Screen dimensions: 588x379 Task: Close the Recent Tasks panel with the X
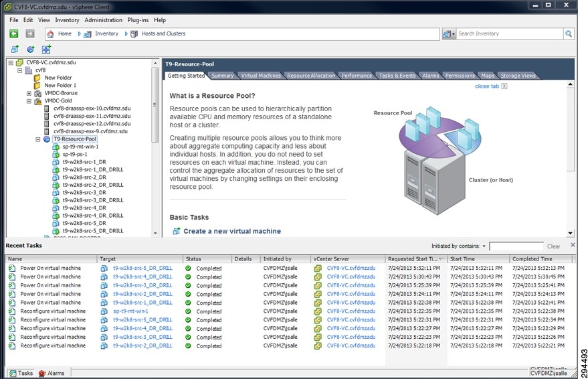pos(573,245)
